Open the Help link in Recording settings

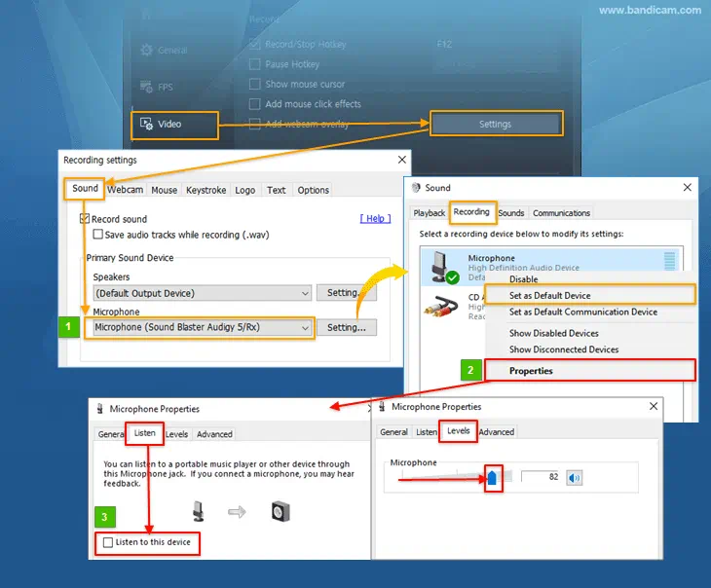coord(376,219)
